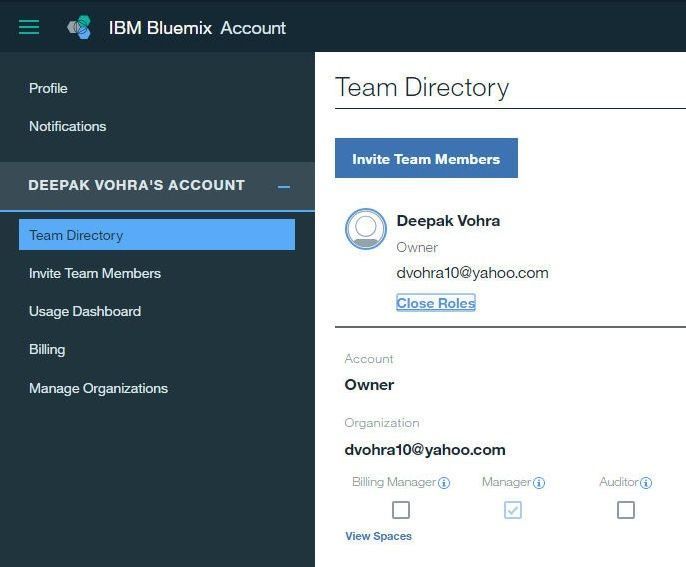Screen dimensions: 686x567
Task: Check the Auditor checkbox
Action: point(626,510)
